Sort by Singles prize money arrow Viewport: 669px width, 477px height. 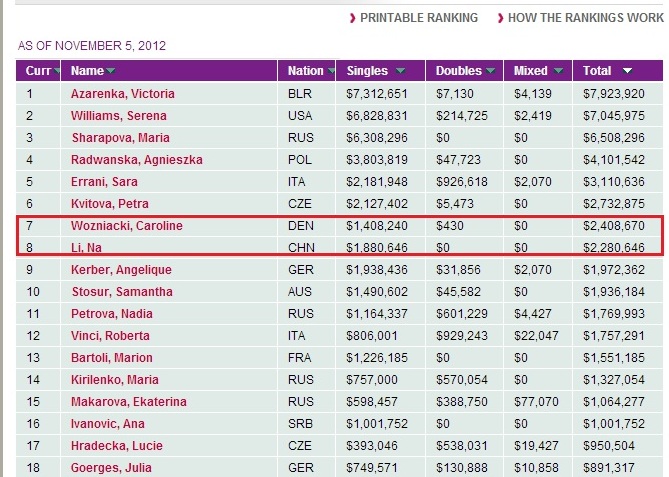400,71
